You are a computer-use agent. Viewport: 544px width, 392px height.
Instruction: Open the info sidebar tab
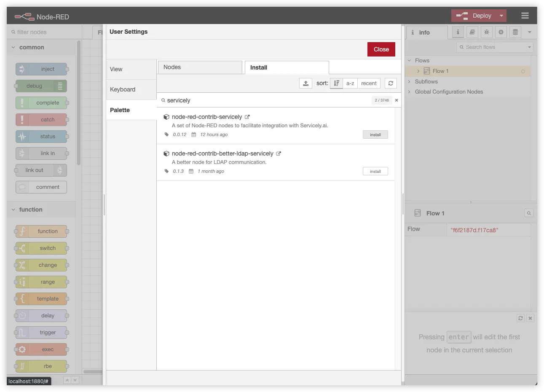point(427,32)
